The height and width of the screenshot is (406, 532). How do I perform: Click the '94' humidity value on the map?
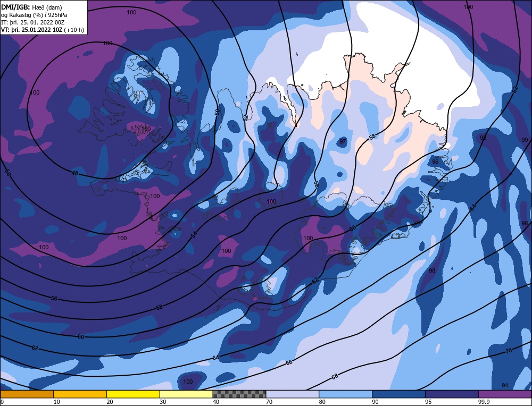(505, 385)
